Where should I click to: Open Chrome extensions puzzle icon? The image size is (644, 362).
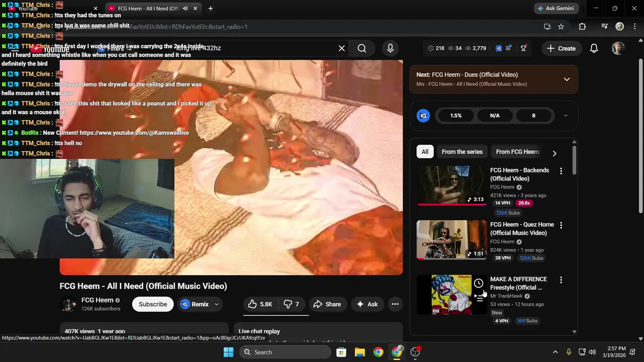tap(582, 27)
